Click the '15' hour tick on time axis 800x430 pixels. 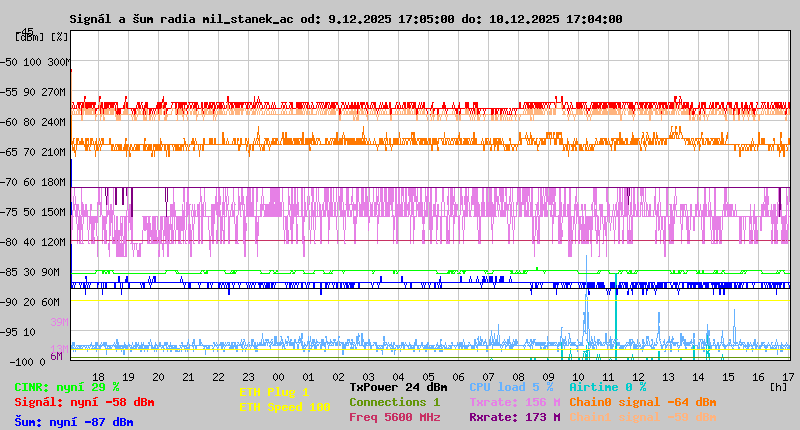(728, 377)
